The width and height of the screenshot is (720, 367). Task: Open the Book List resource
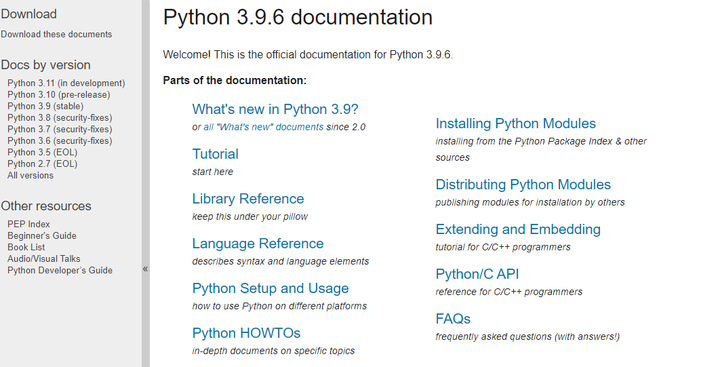[26, 247]
